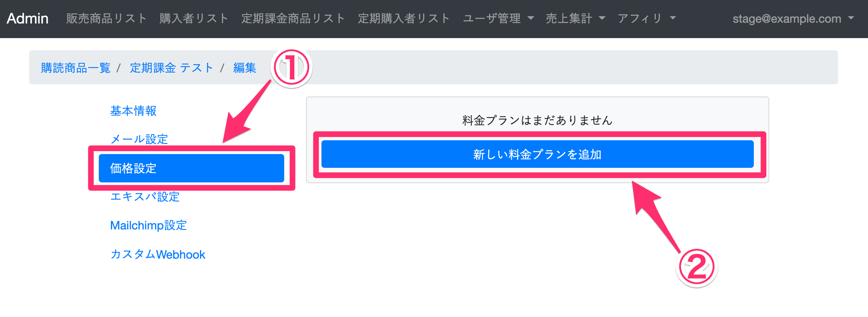Go to 購入者リスト in navbar
Image resolution: width=868 pixels, height=317 pixels.
click(x=194, y=19)
